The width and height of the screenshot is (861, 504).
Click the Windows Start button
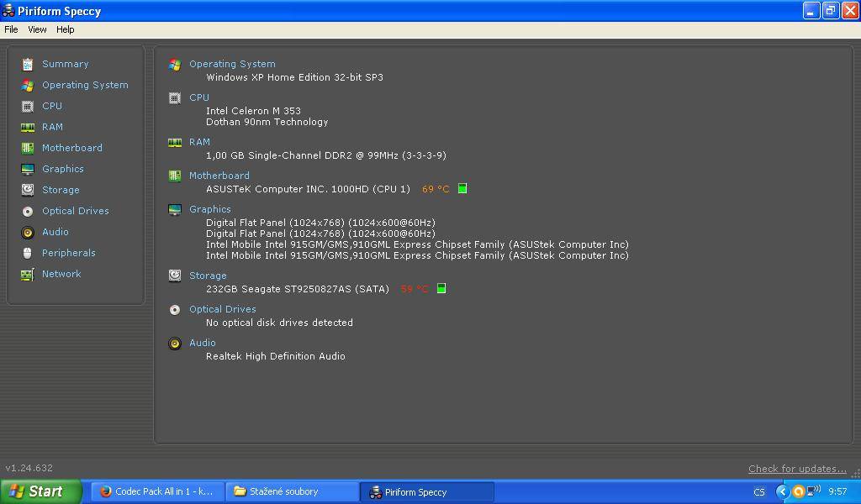pyautogui.click(x=40, y=491)
